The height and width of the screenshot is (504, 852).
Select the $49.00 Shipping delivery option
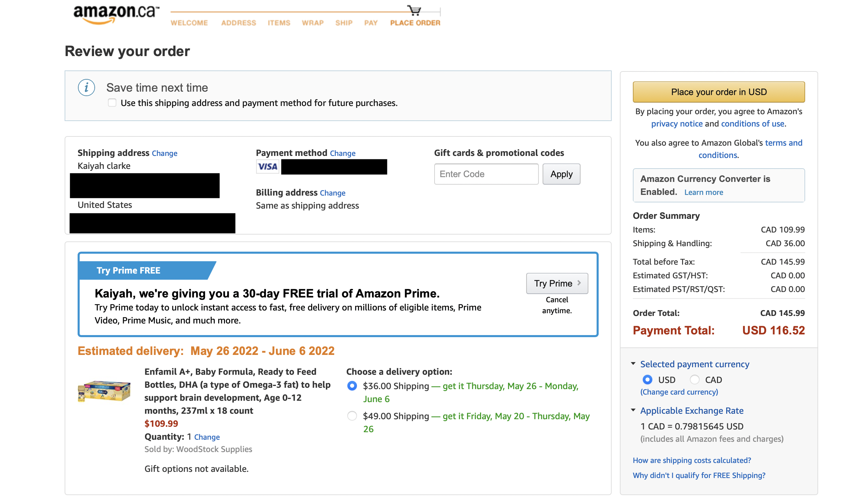click(352, 416)
